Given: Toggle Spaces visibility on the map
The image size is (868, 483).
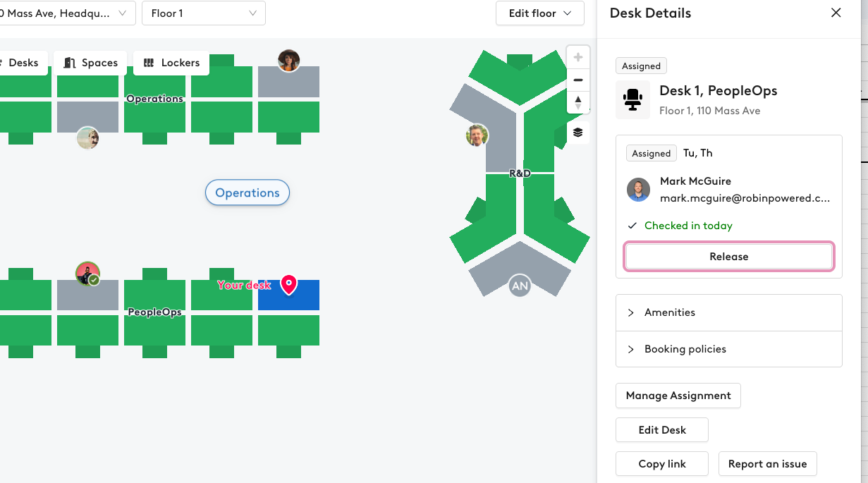Looking at the screenshot, I should click(x=90, y=62).
